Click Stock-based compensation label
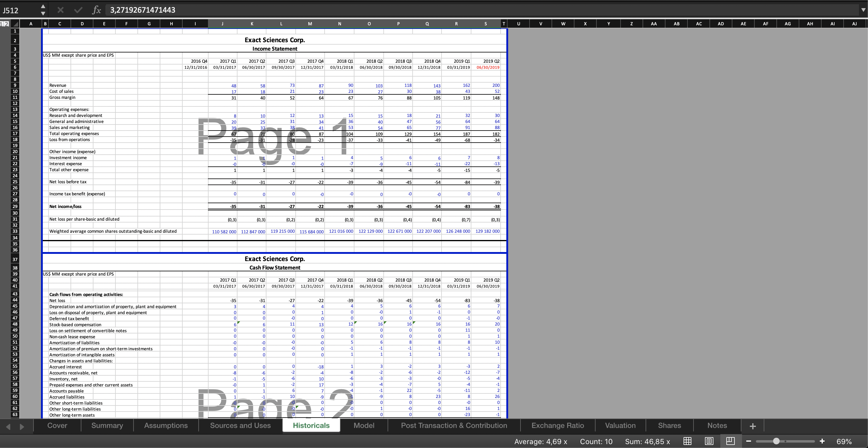This screenshot has height=448, width=868. click(75, 325)
